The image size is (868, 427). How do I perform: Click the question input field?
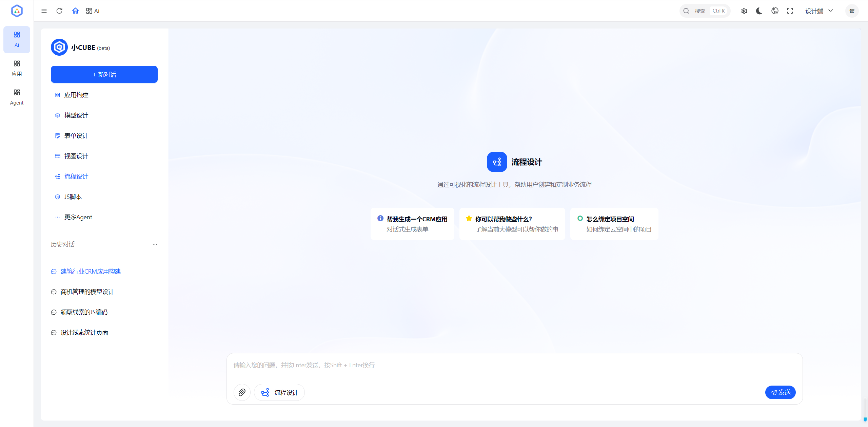pyautogui.click(x=475, y=365)
